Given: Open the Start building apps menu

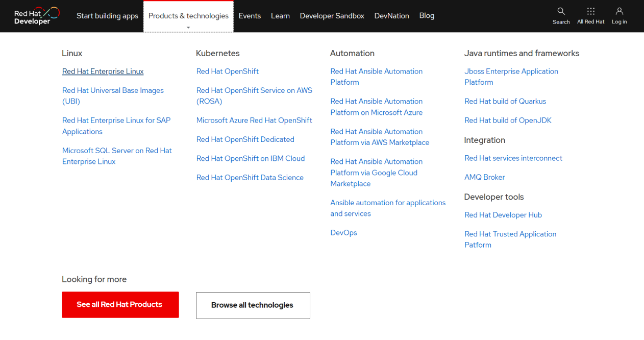Looking at the screenshot, I should [107, 16].
